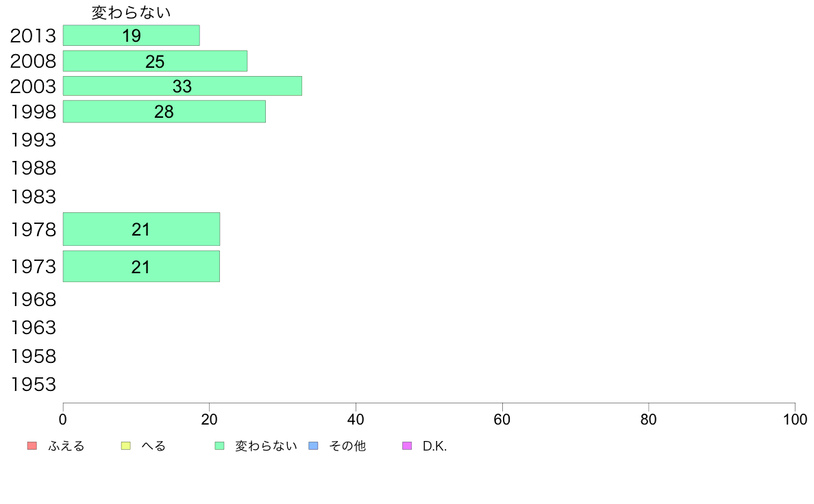Viewport: 814px width, 504px height.
Task: Click the yellow へる legend swatch
Action: tap(125, 446)
